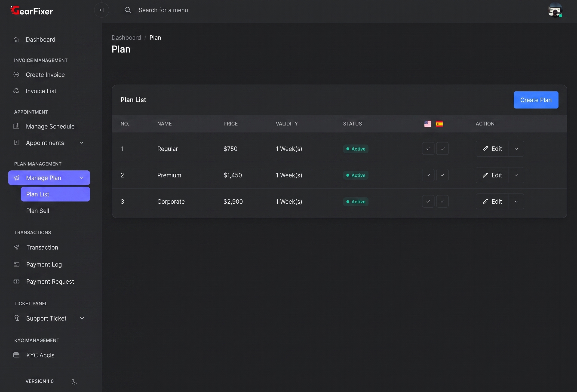Click the Appointments bookmark icon
This screenshot has height=392, width=577.
click(x=16, y=143)
